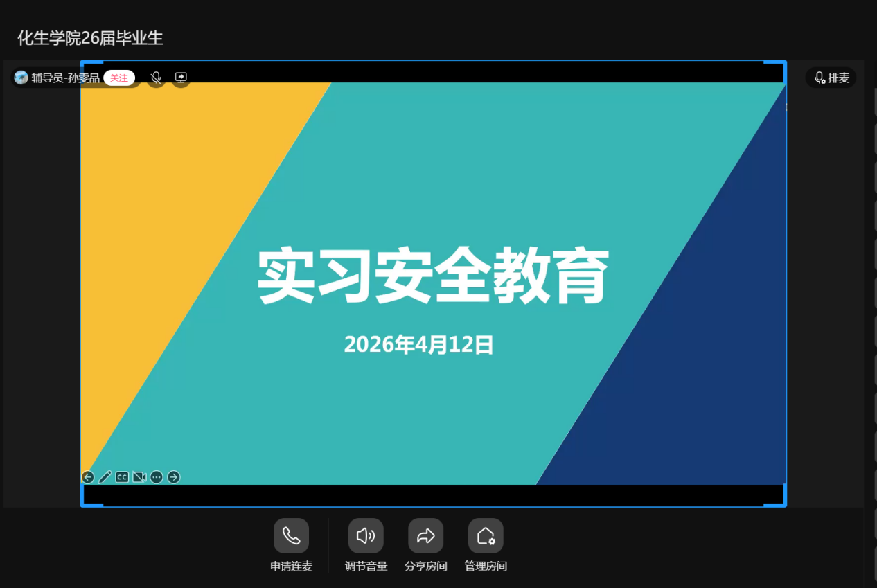The height and width of the screenshot is (588, 877).
Task: Click the 申请连麦 phone icon
Action: coord(291,535)
